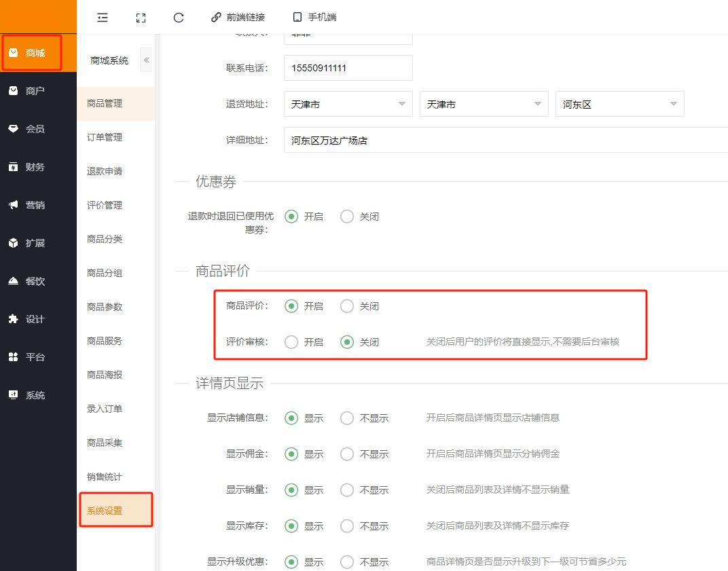
Task: Click the 营销 megaphone icon in sidebar
Action: 13,205
